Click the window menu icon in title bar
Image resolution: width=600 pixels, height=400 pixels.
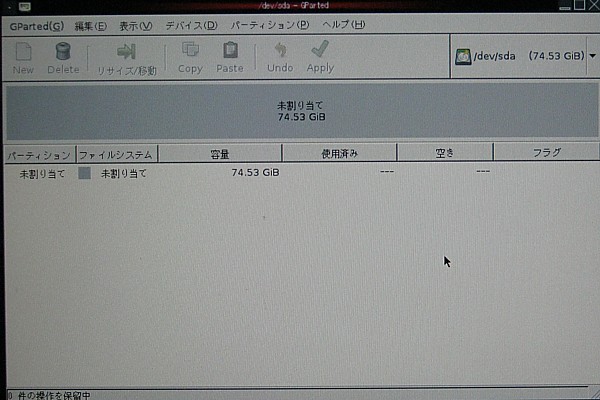25,6
